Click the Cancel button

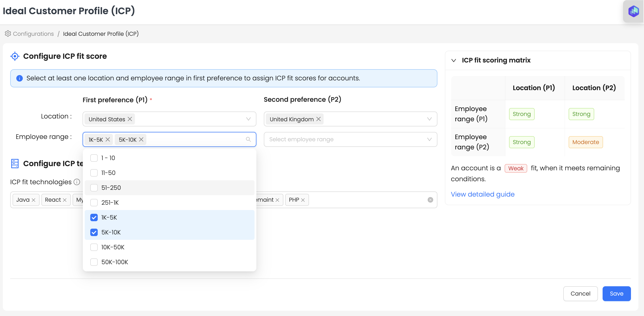click(x=580, y=293)
